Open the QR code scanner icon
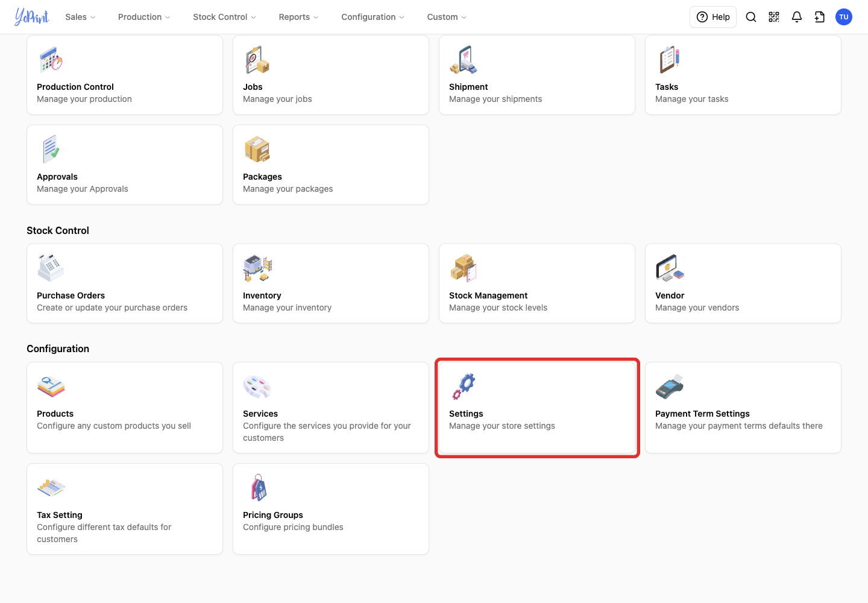 pyautogui.click(x=774, y=17)
